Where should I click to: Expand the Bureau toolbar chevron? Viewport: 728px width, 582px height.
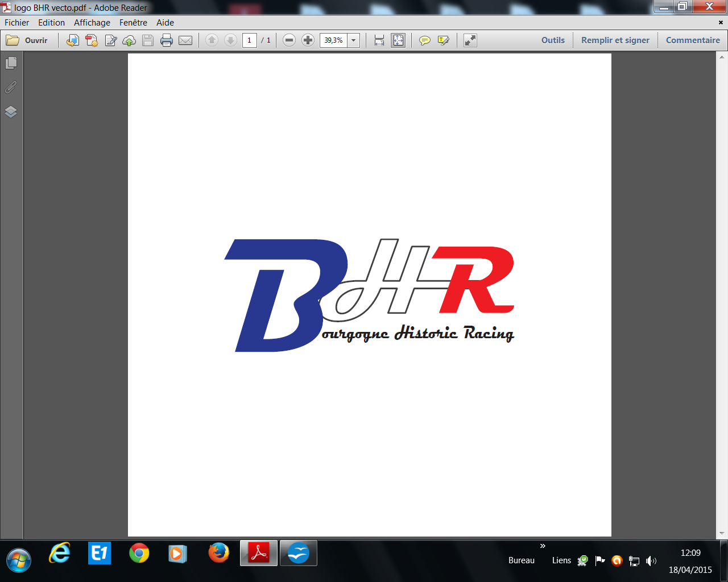click(x=543, y=546)
